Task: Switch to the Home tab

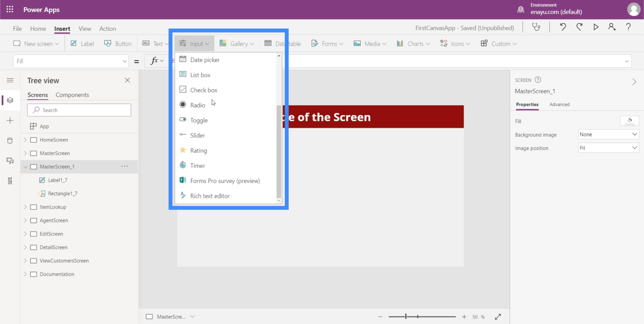Action: pyautogui.click(x=38, y=28)
